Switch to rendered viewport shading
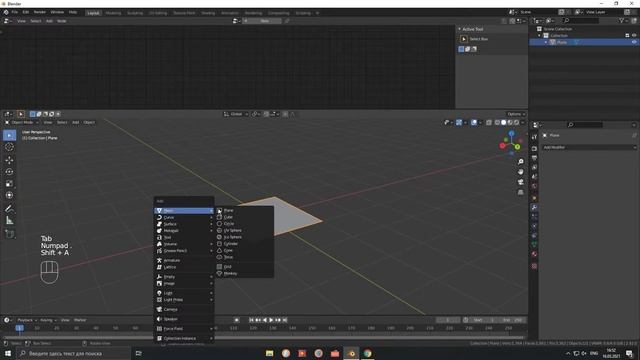Viewport: 640px width, 360px height. coord(517,122)
